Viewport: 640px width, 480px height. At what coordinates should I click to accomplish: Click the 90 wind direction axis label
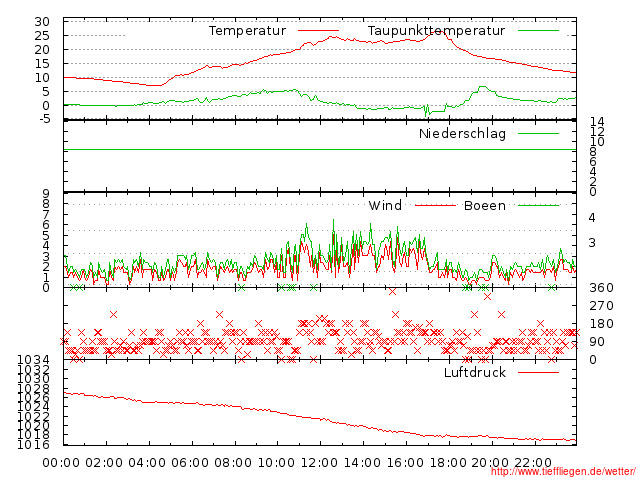(597, 342)
